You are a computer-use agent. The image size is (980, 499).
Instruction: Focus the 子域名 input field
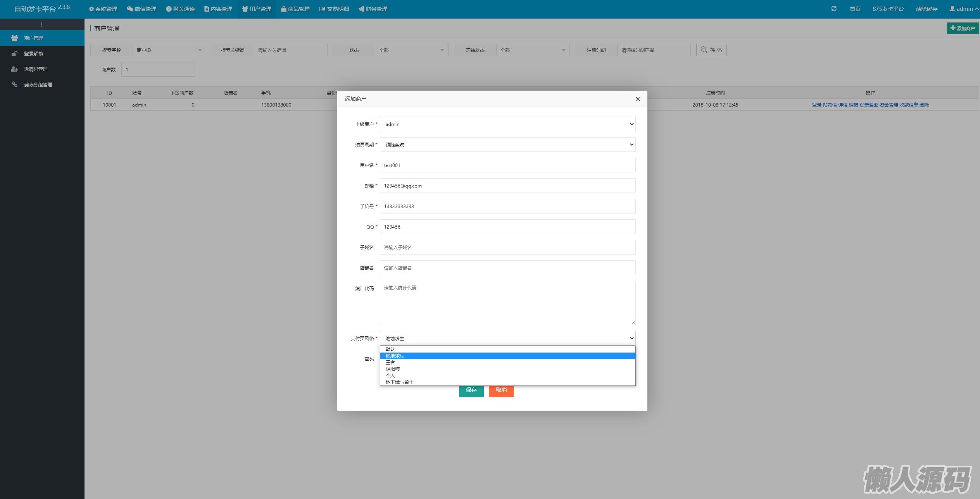pos(507,248)
